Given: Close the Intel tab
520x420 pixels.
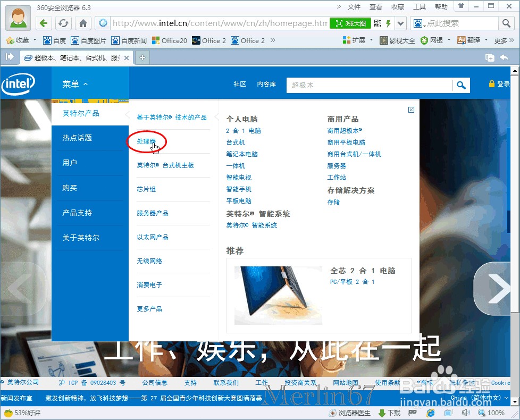Looking at the screenshot, I should point(127,57).
